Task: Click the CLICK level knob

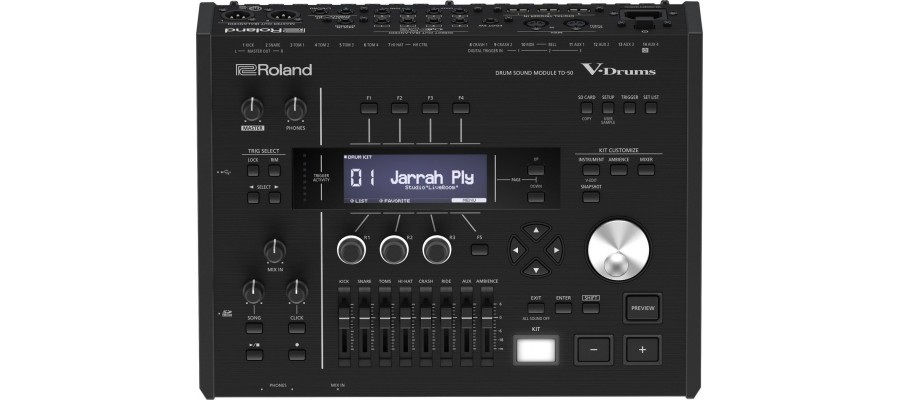Action: pyautogui.click(x=297, y=292)
